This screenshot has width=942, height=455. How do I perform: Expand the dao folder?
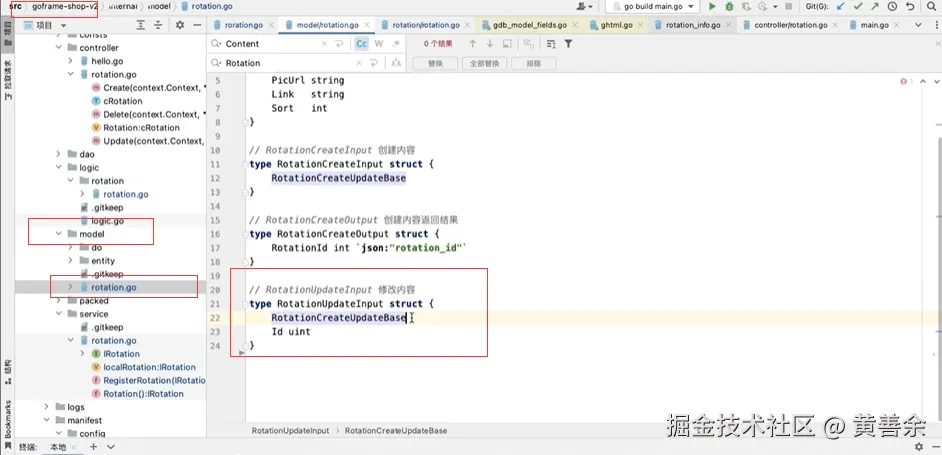(59, 154)
